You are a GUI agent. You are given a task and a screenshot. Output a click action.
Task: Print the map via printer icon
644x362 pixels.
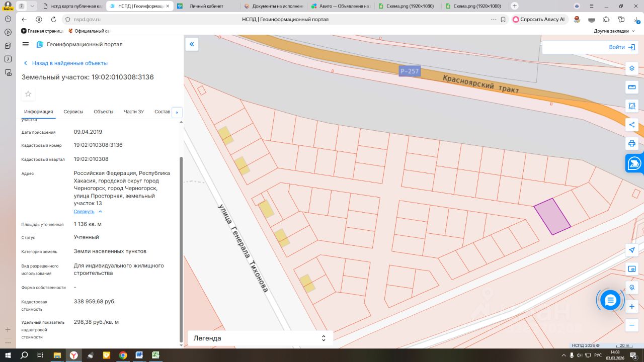tap(632, 144)
